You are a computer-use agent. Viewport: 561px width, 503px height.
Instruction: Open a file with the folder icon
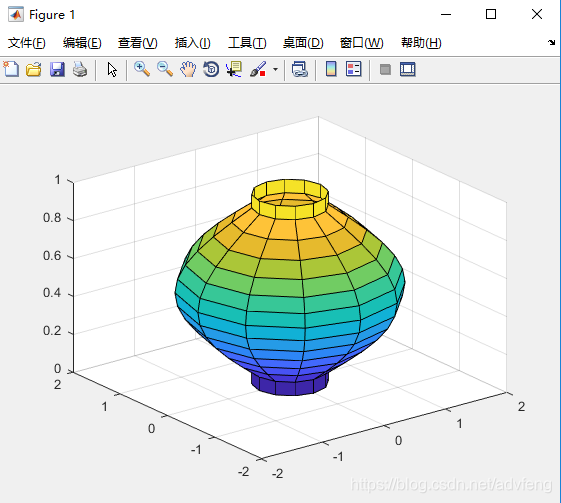[34, 69]
